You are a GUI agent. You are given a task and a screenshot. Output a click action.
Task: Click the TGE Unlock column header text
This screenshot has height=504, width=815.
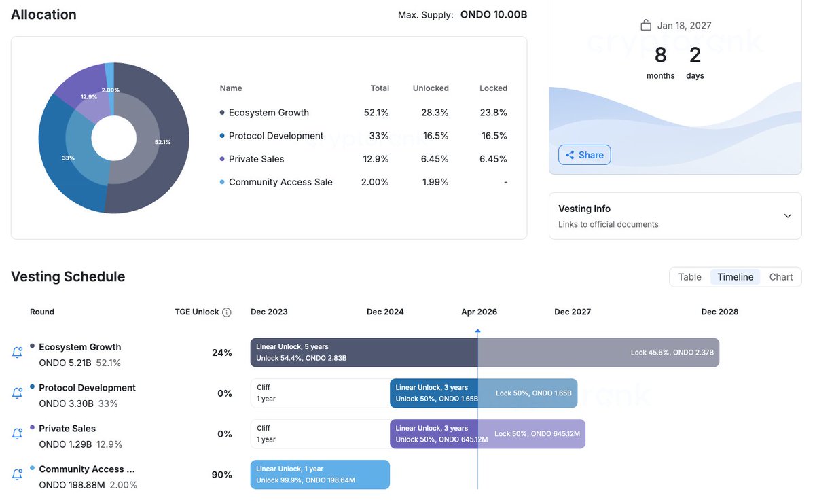(197, 312)
